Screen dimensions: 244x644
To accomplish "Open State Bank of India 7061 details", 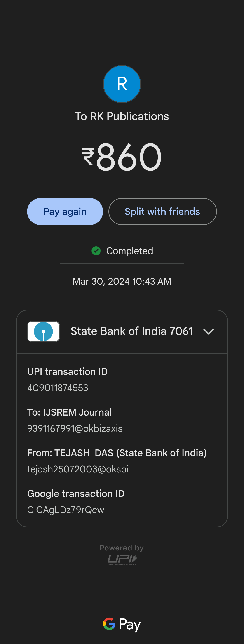I will click(132, 331).
